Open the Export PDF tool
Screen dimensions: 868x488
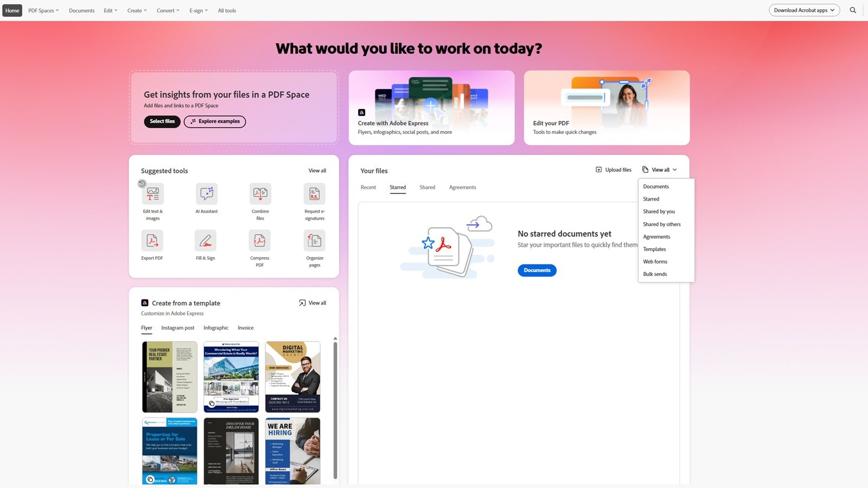152,241
